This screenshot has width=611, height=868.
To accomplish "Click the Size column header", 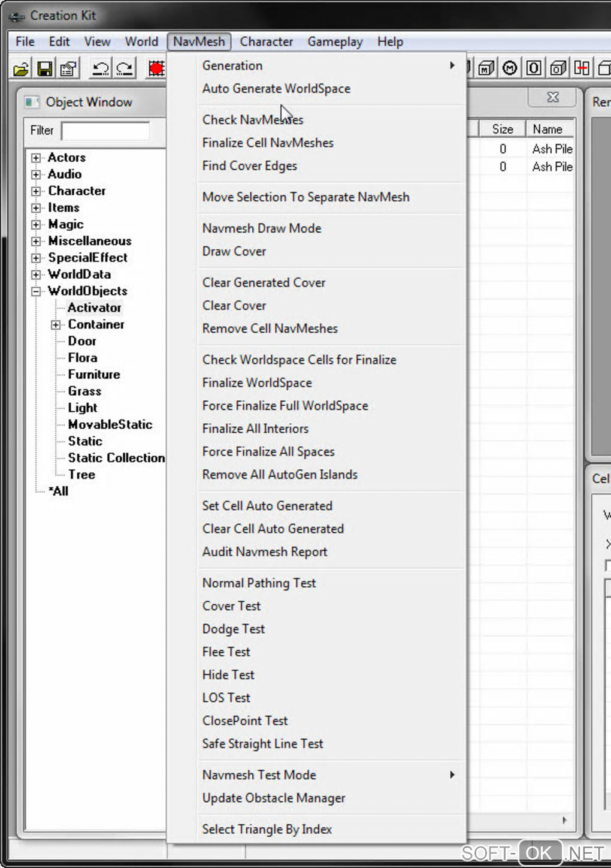I will point(503,129).
